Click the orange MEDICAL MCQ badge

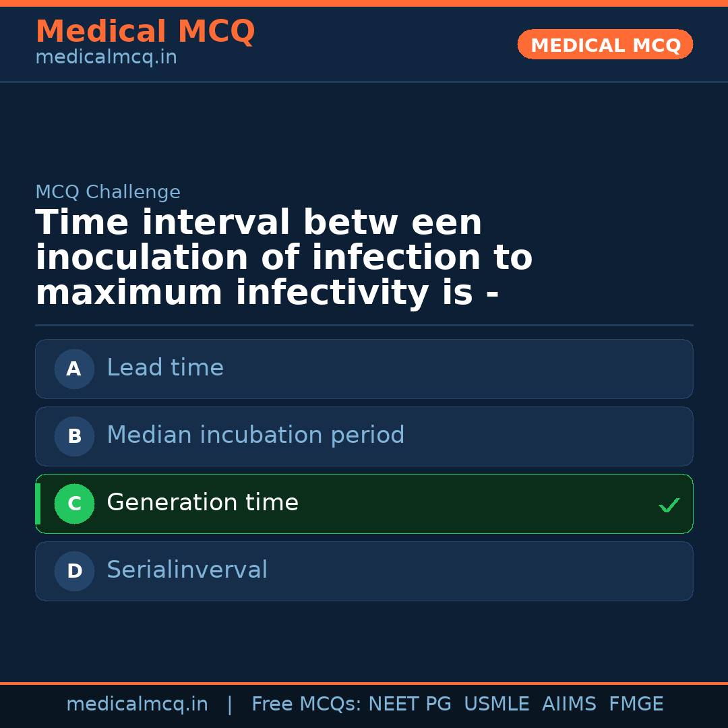(x=605, y=44)
